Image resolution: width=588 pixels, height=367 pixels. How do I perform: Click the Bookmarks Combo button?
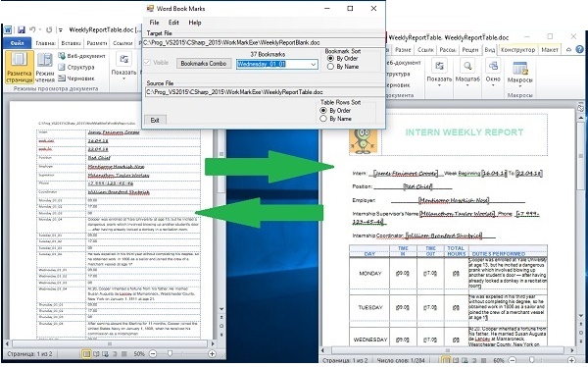point(204,63)
